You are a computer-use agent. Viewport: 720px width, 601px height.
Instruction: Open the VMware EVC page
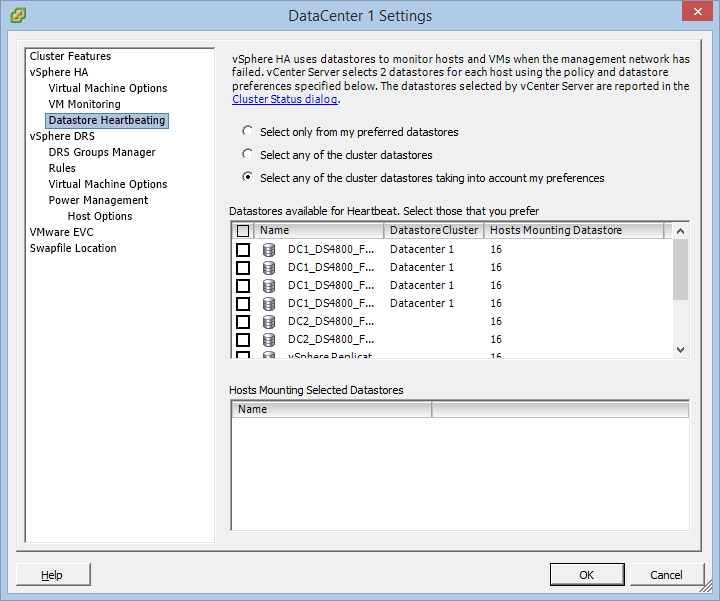click(62, 232)
